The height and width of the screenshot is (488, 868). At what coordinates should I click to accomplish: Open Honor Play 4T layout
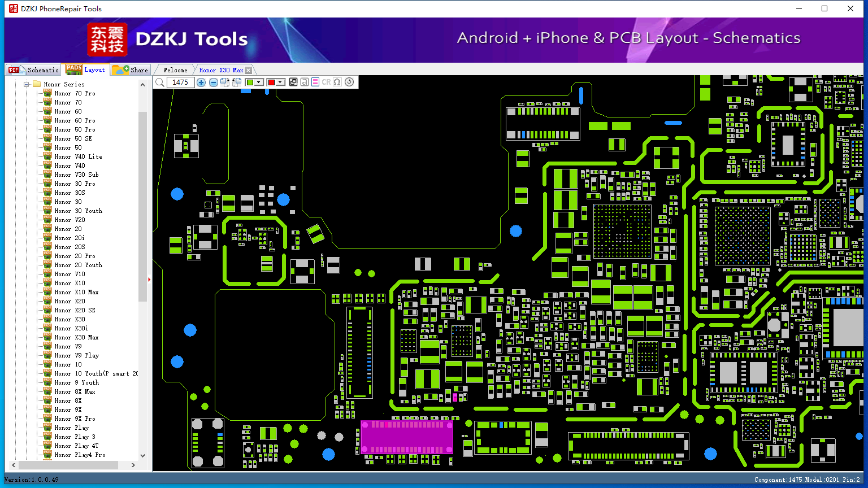click(76, 446)
